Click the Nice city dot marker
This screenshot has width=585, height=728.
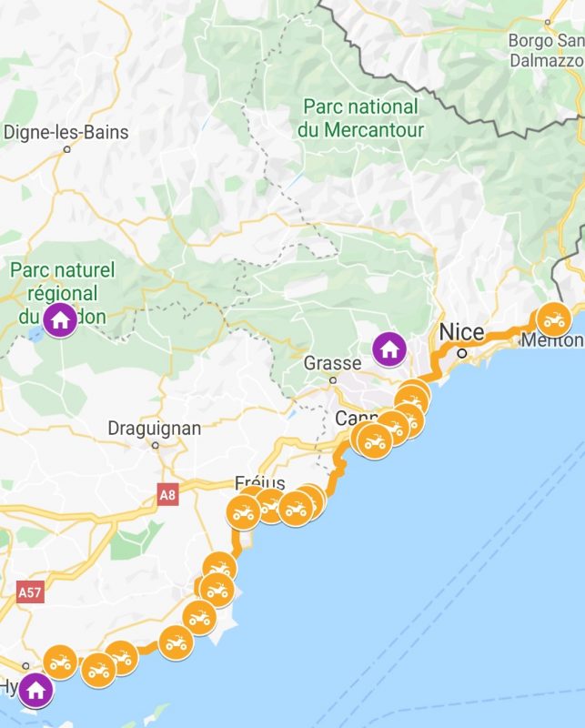[x=462, y=353]
